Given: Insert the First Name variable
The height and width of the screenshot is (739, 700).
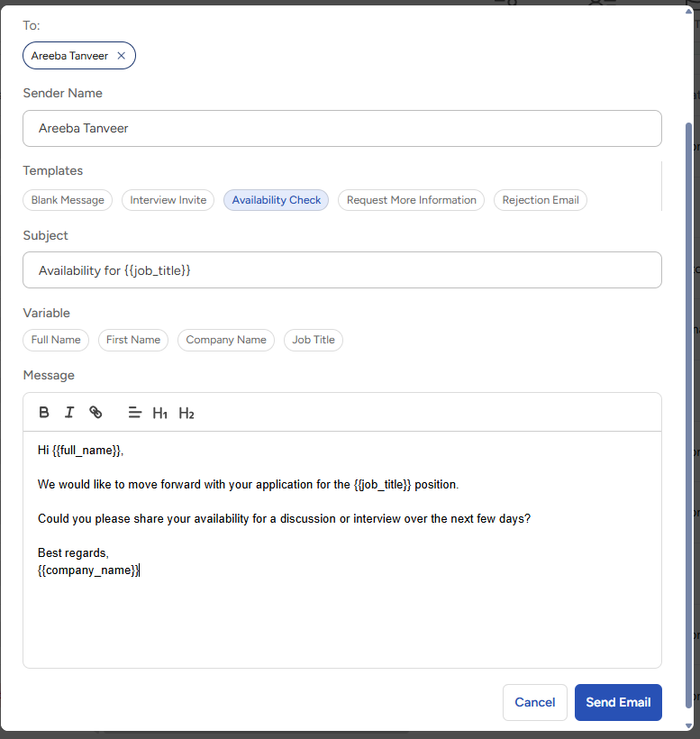Looking at the screenshot, I should [x=133, y=340].
